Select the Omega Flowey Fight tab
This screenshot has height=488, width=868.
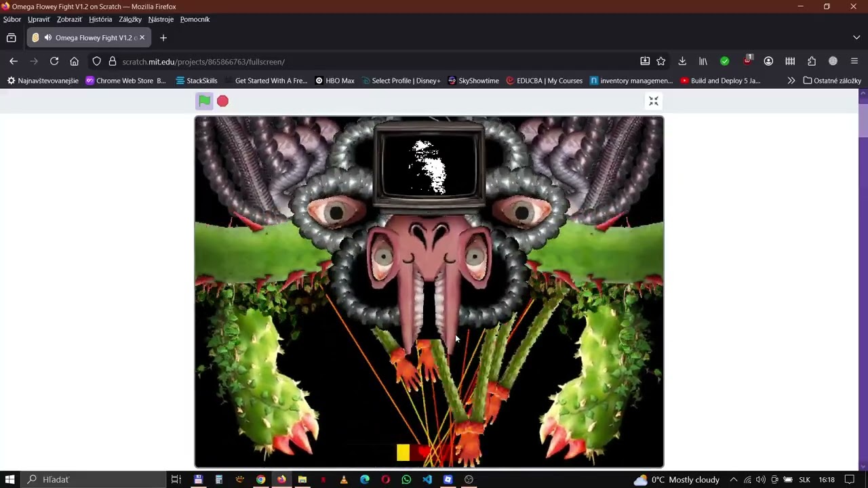pos(88,37)
